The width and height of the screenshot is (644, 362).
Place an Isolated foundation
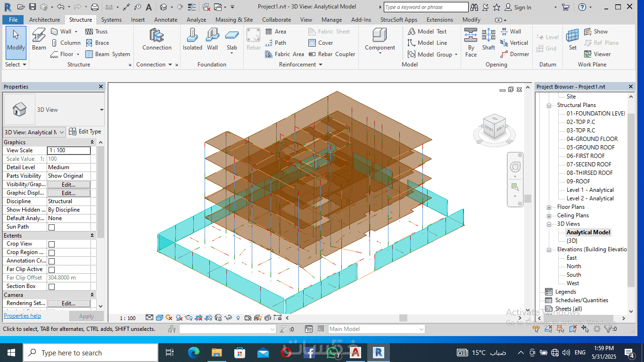click(x=192, y=39)
